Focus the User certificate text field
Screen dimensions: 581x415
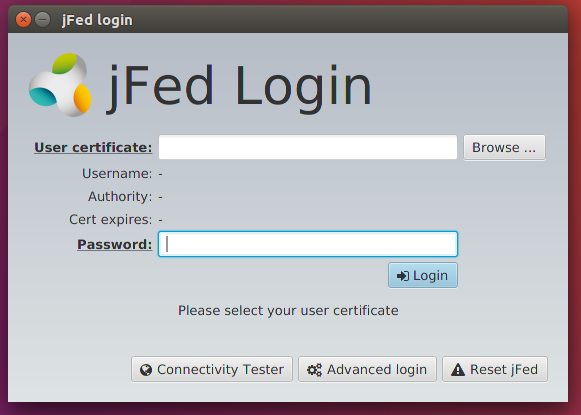[x=308, y=147]
